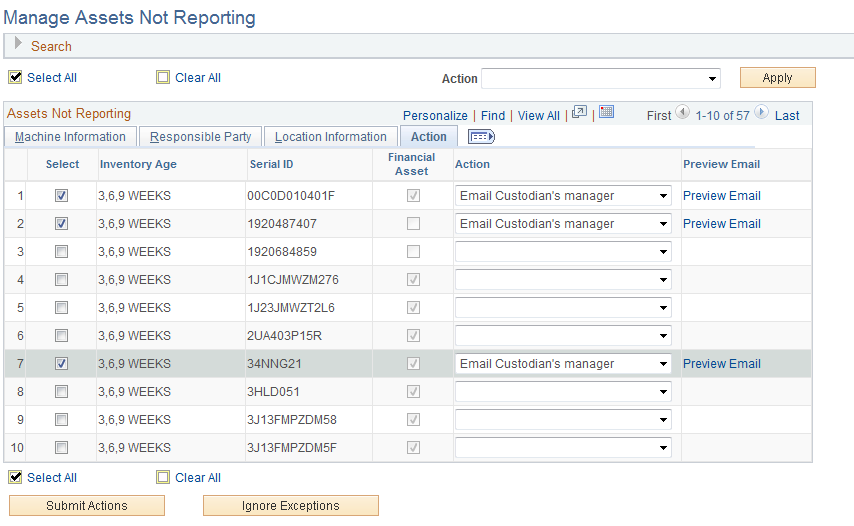Show next rows arrow icon
Screen dimensions: 854x526
pos(761,112)
